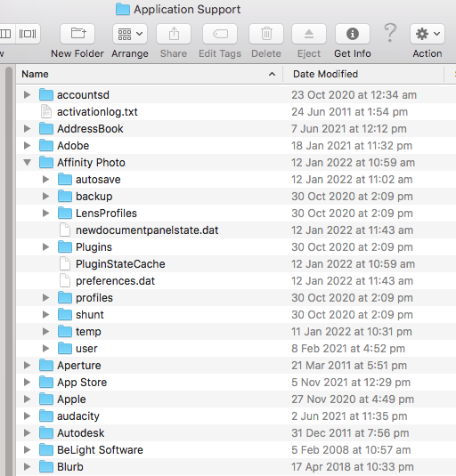
Task: Expand the AddressBook folder
Action: point(27,129)
